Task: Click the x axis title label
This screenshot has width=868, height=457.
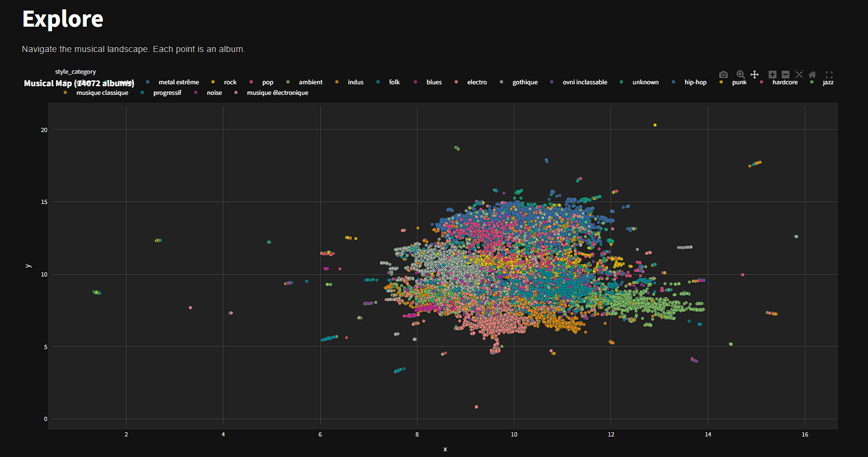Action: point(445,449)
